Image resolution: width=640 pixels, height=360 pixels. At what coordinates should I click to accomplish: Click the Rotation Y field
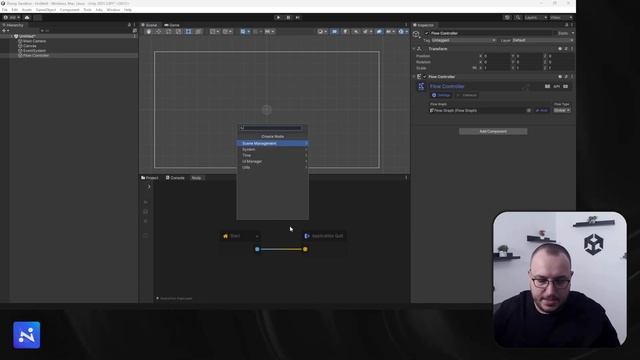pyautogui.click(x=529, y=62)
